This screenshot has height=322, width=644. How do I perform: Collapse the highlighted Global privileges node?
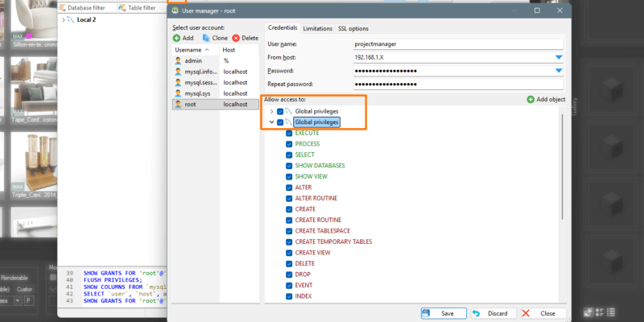click(x=271, y=122)
